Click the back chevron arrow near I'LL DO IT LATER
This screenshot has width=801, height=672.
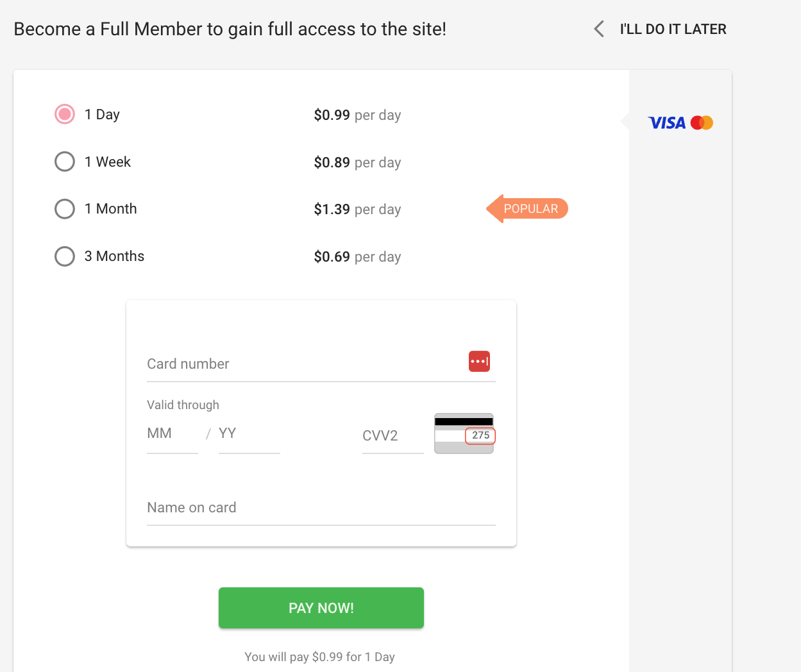coord(598,28)
